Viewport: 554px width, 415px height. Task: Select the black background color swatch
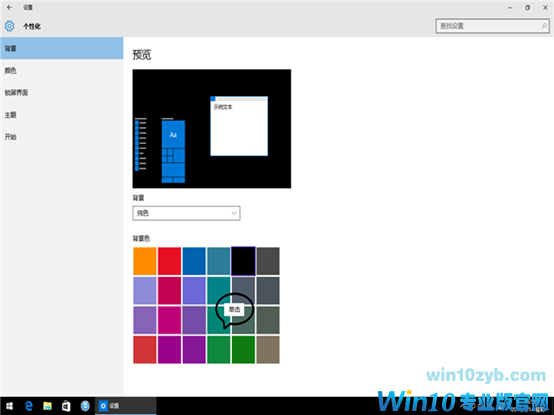(x=243, y=261)
